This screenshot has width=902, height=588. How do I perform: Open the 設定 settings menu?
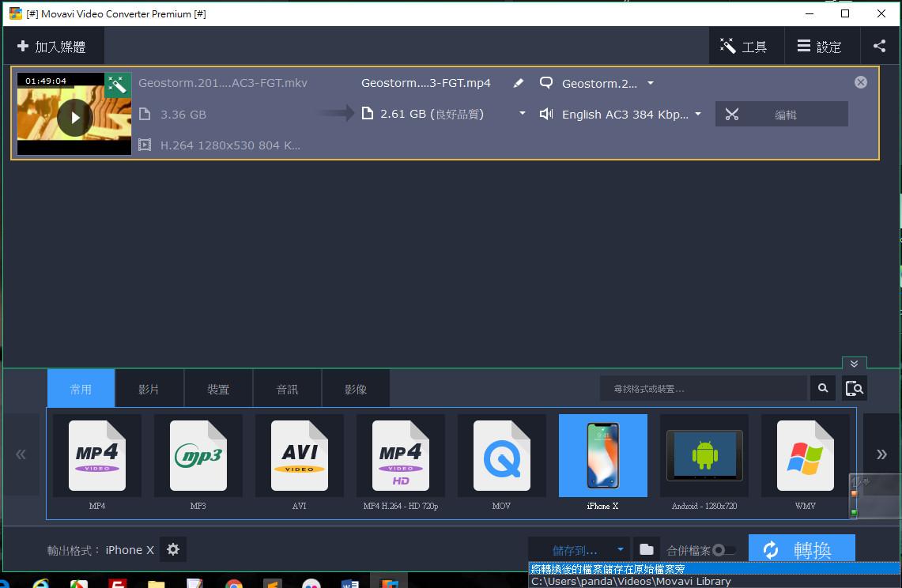822,47
